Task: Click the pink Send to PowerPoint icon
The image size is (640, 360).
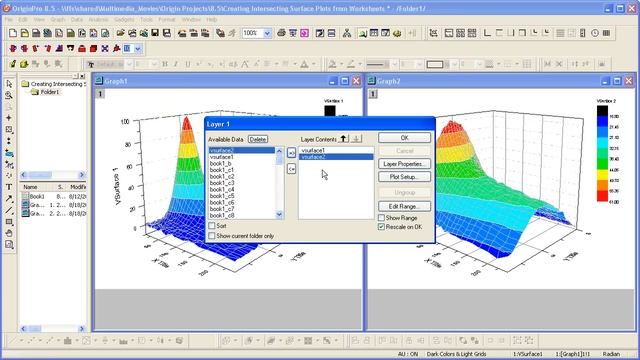Action: click(304, 33)
